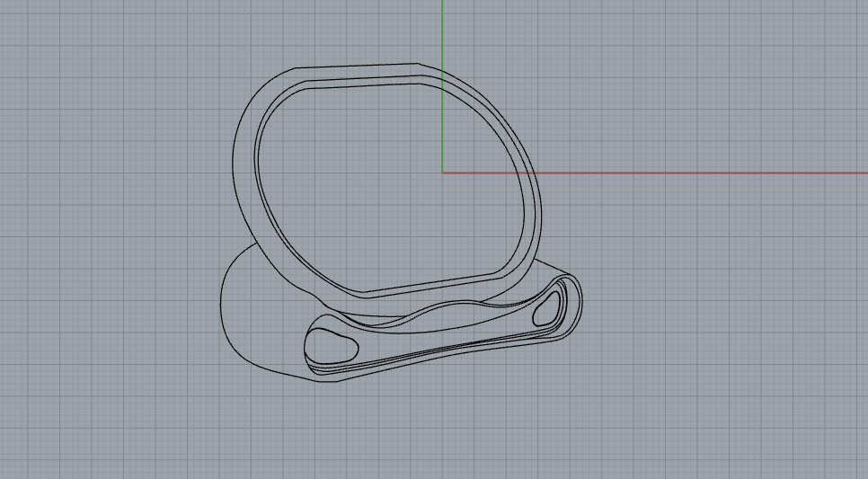Select the right oval hole on the base

(x=547, y=308)
